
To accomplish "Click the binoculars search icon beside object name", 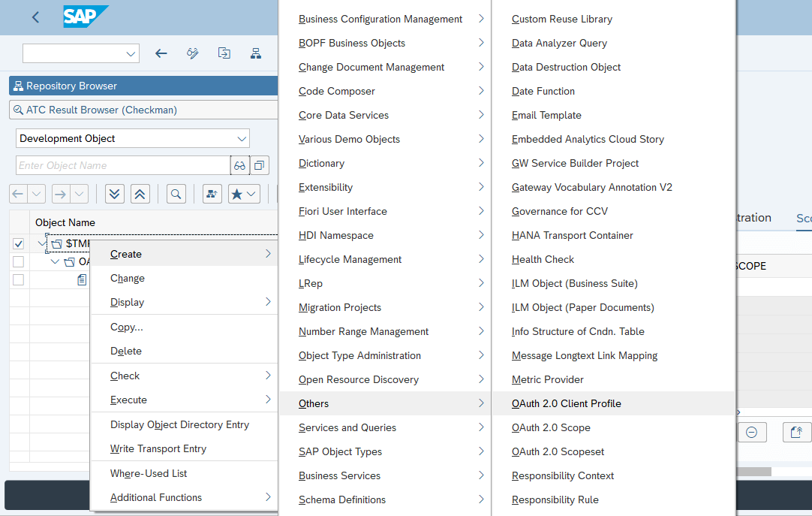I will click(x=239, y=165).
